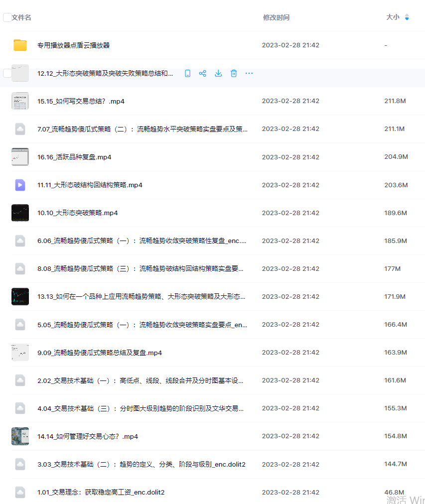This screenshot has height=504, width=425.
Task: Click thumbnail of 16.16_活跃品种复盘.mp4
Action: (x=20, y=157)
